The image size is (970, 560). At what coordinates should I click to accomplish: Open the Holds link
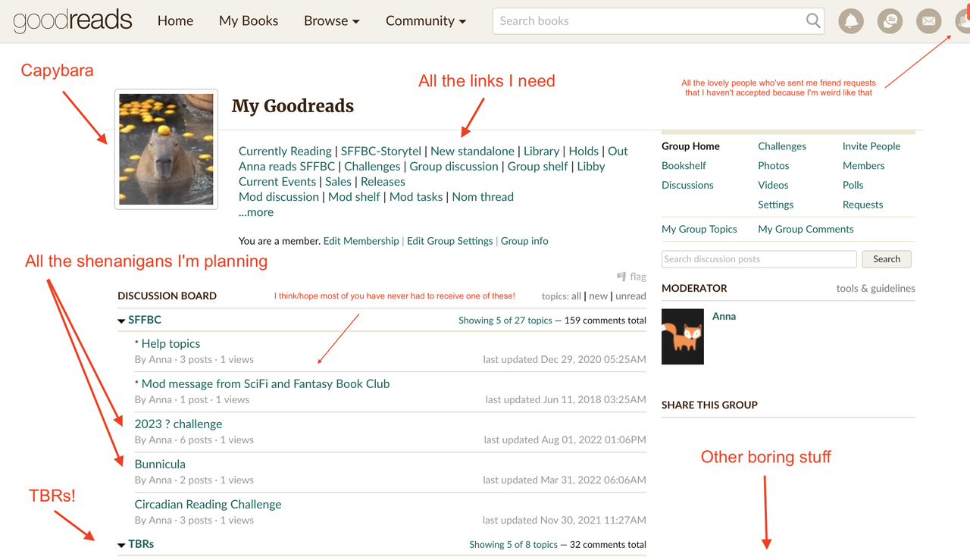(x=584, y=151)
